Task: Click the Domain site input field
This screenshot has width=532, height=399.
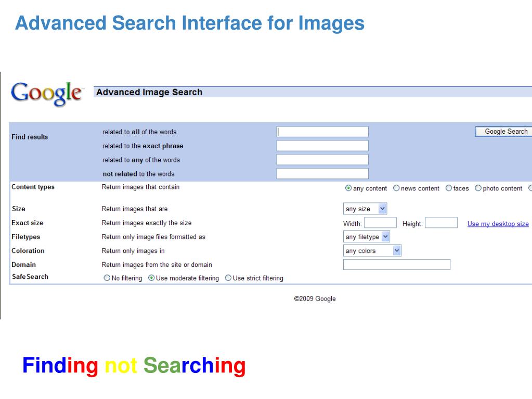Action: coord(397,264)
